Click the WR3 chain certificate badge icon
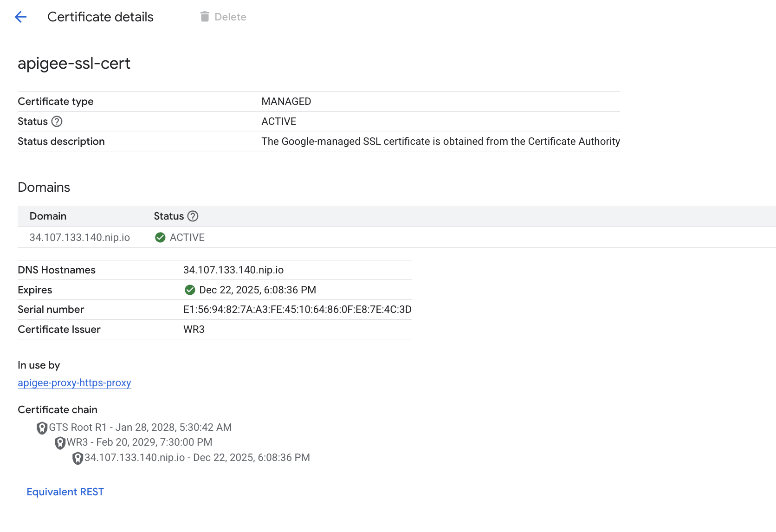The image size is (776, 532). click(x=60, y=443)
